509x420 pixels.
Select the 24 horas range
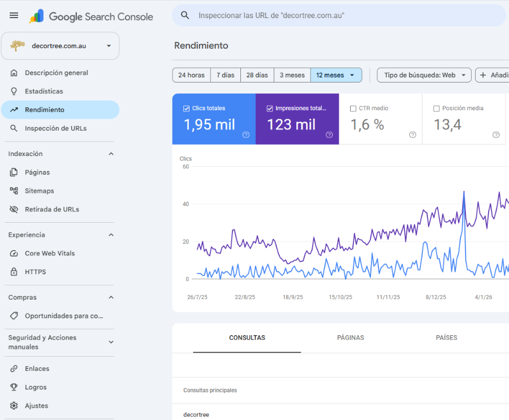click(x=192, y=75)
